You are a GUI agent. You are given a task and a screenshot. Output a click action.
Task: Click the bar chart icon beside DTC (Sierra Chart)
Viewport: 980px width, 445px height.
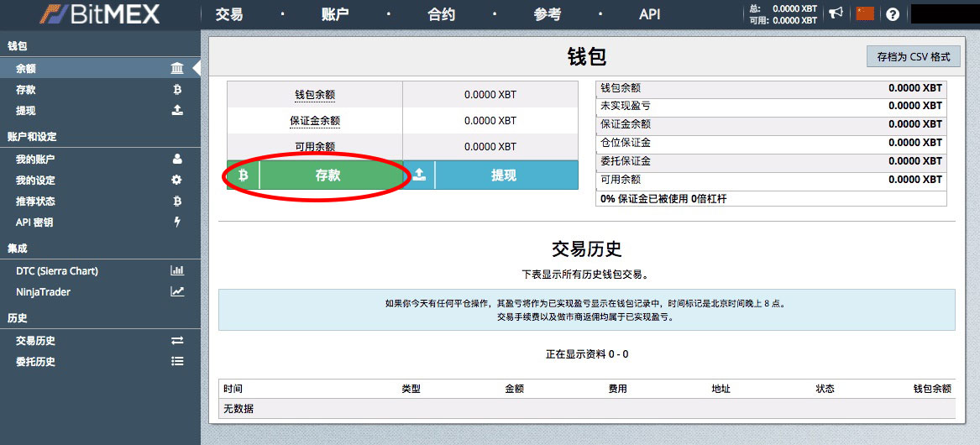click(x=177, y=271)
